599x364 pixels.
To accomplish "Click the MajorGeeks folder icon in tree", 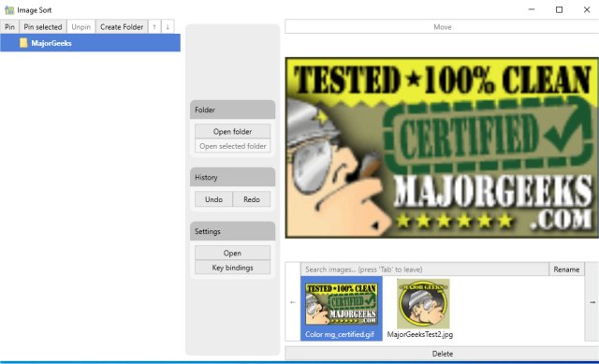I will (23, 43).
